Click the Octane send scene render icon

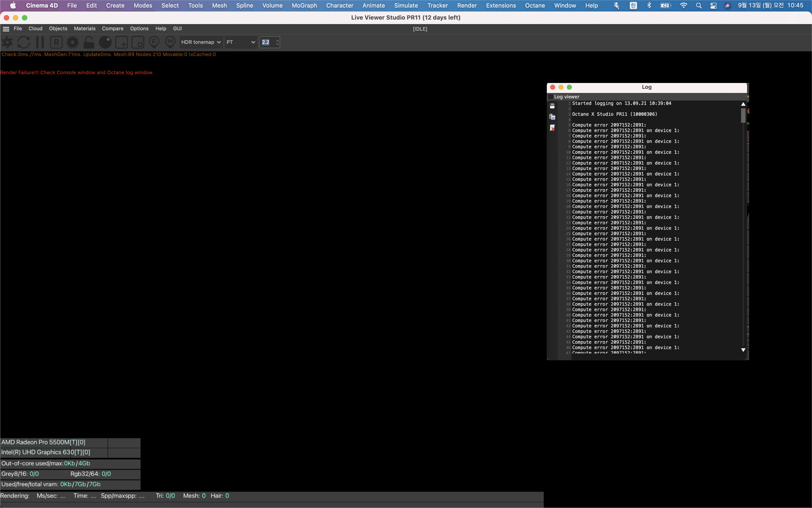click(7, 42)
